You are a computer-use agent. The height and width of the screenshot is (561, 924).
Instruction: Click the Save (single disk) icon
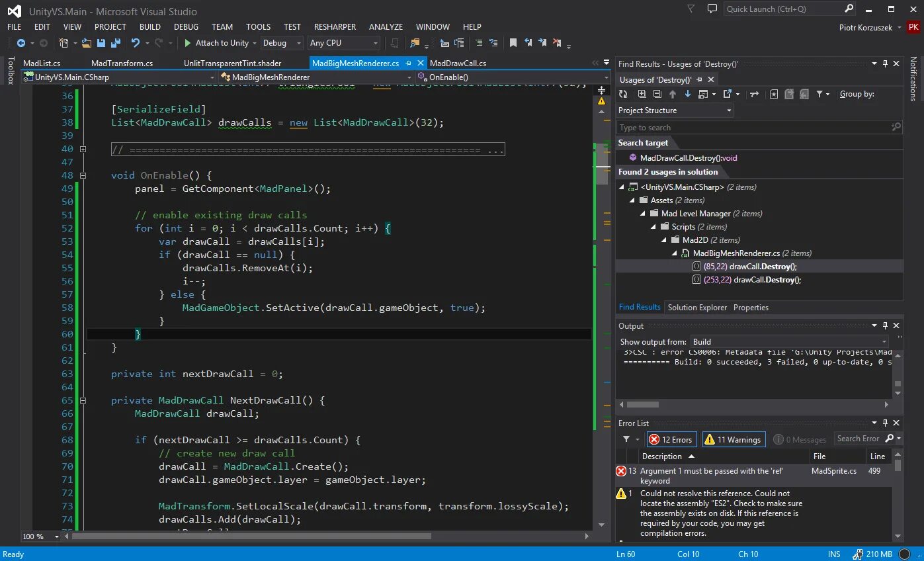click(x=101, y=43)
